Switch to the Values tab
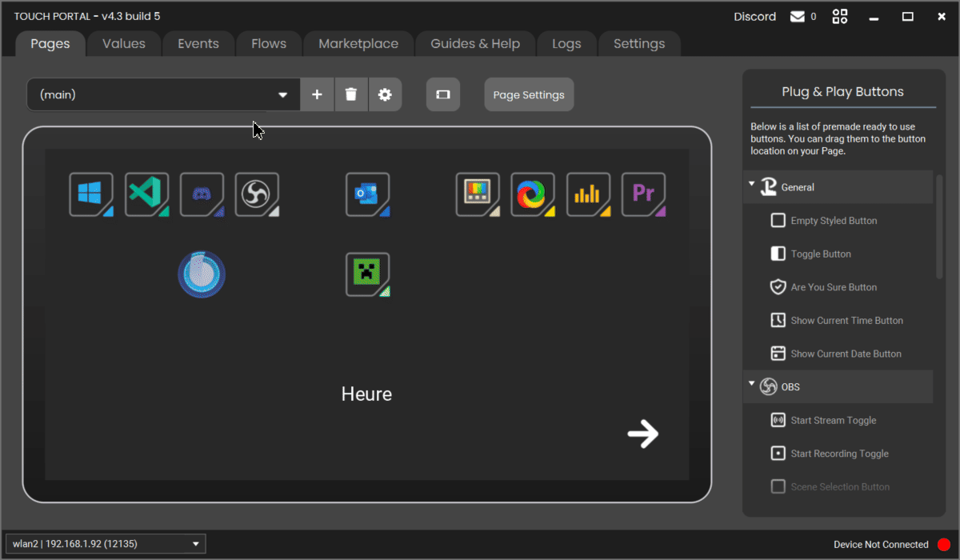 point(124,44)
